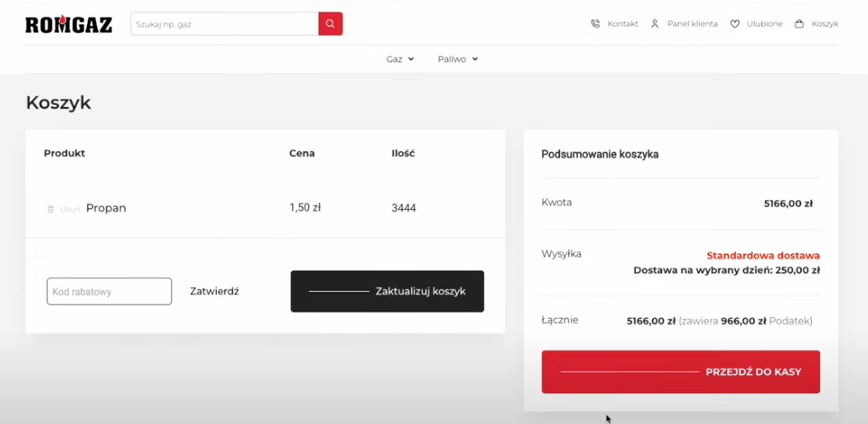Image resolution: width=868 pixels, height=424 pixels.
Task: Click the ROMGAZ logo
Action: (69, 24)
